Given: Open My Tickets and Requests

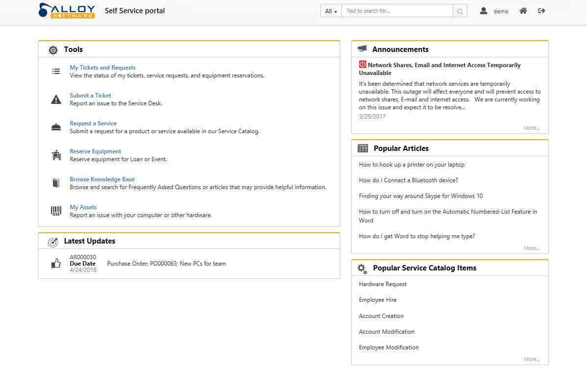Looking at the screenshot, I should (x=102, y=68).
